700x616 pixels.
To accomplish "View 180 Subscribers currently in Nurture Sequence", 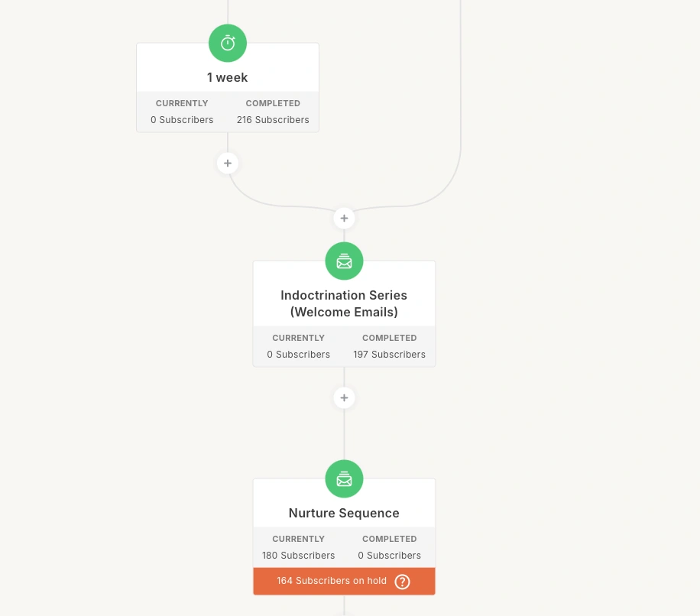I will point(298,556).
